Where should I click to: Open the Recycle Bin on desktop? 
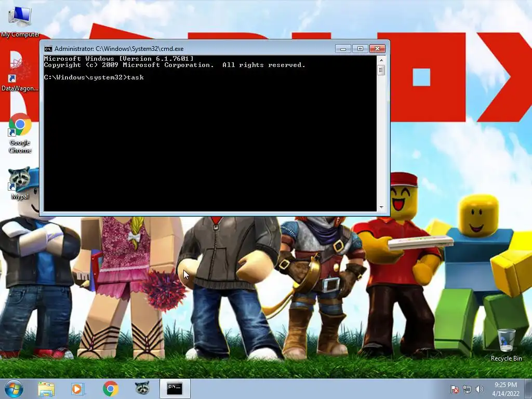click(506, 345)
